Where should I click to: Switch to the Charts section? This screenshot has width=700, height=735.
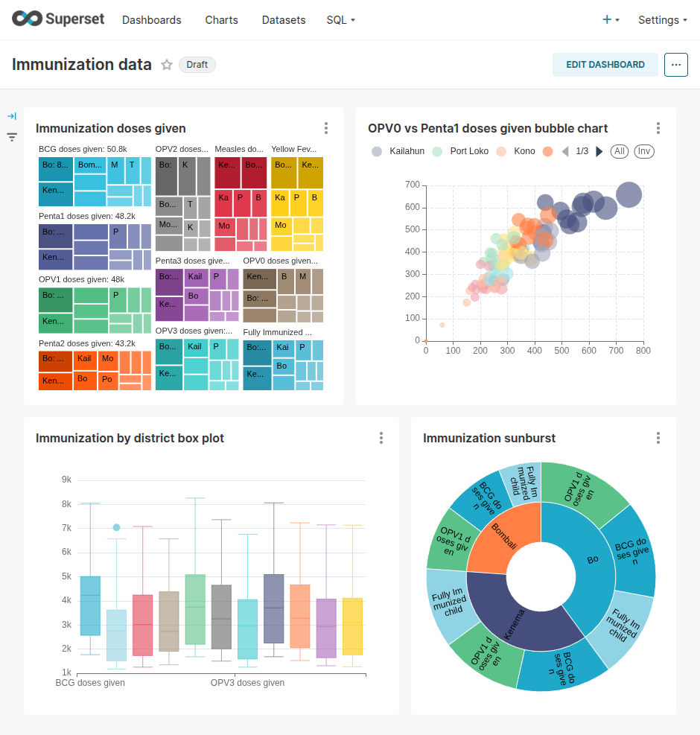pyautogui.click(x=221, y=20)
